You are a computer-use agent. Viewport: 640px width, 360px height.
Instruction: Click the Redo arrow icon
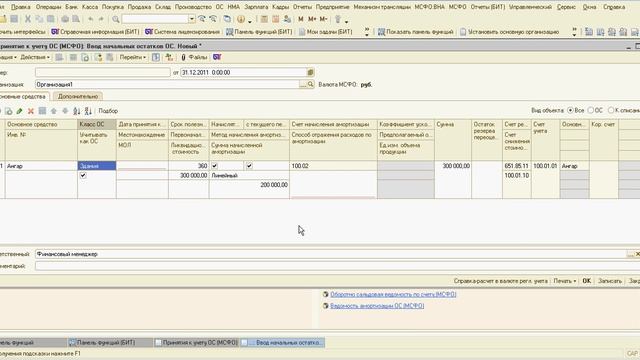click(101, 19)
